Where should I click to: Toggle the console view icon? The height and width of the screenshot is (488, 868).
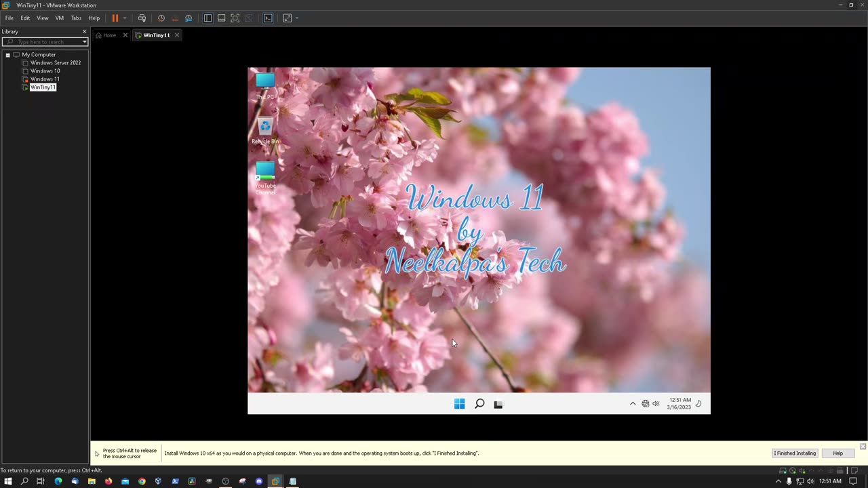point(268,18)
